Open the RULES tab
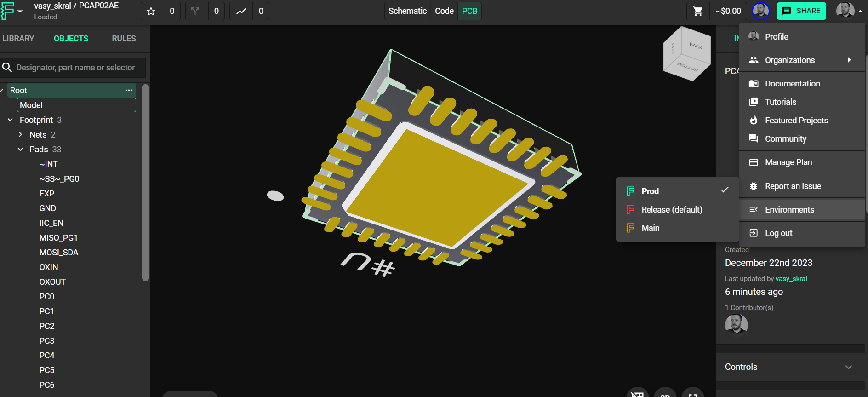This screenshot has width=868, height=397. [124, 39]
